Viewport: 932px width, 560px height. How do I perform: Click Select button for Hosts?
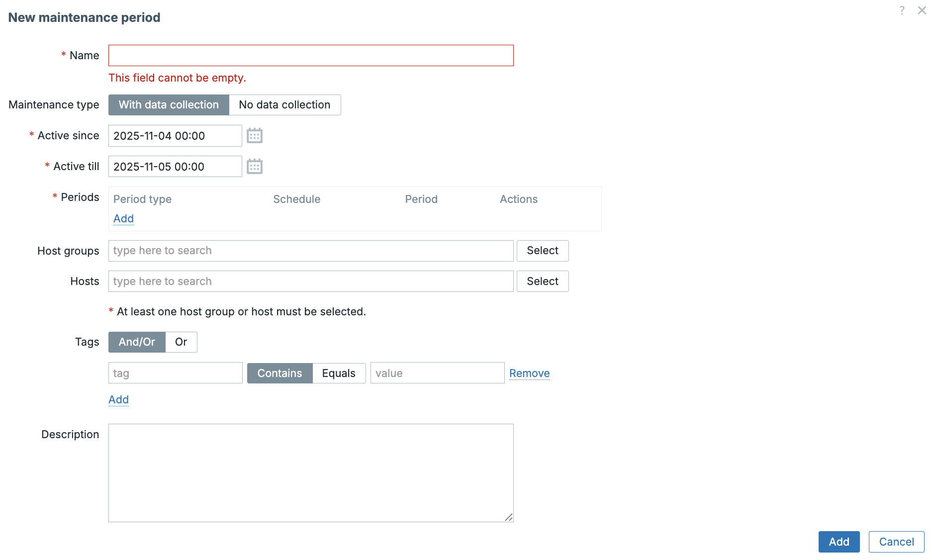tap(542, 281)
